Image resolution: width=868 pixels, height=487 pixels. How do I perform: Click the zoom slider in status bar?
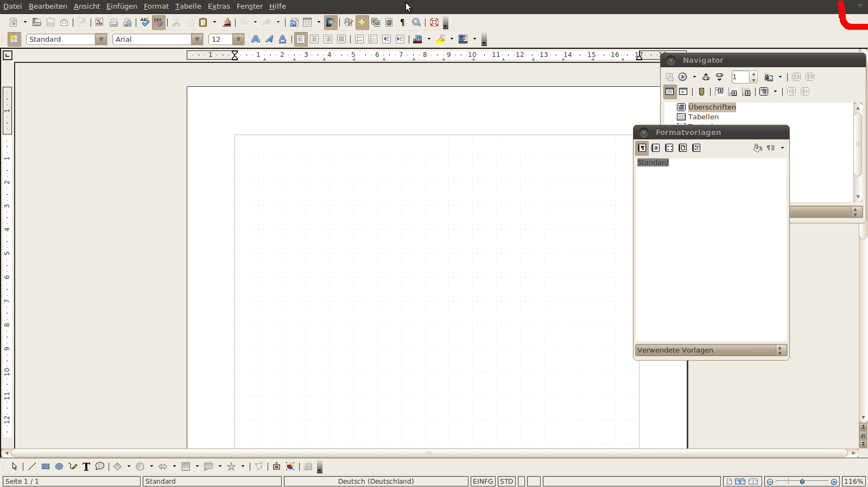tap(802, 482)
